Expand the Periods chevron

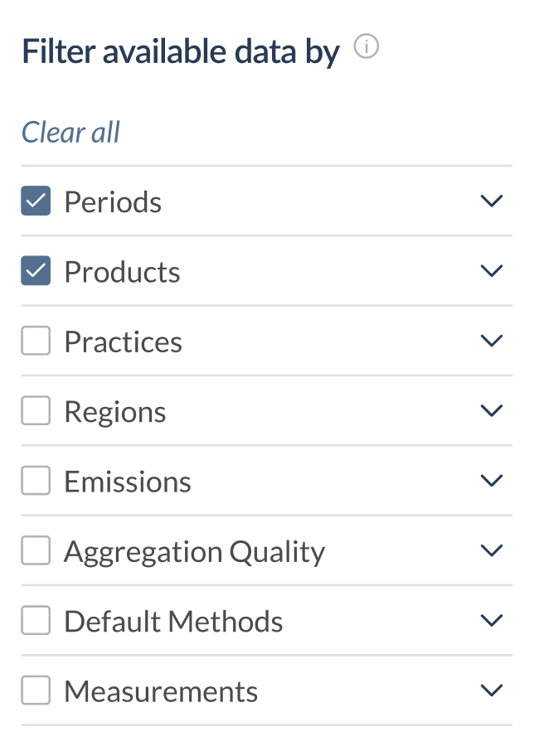pyautogui.click(x=492, y=201)
